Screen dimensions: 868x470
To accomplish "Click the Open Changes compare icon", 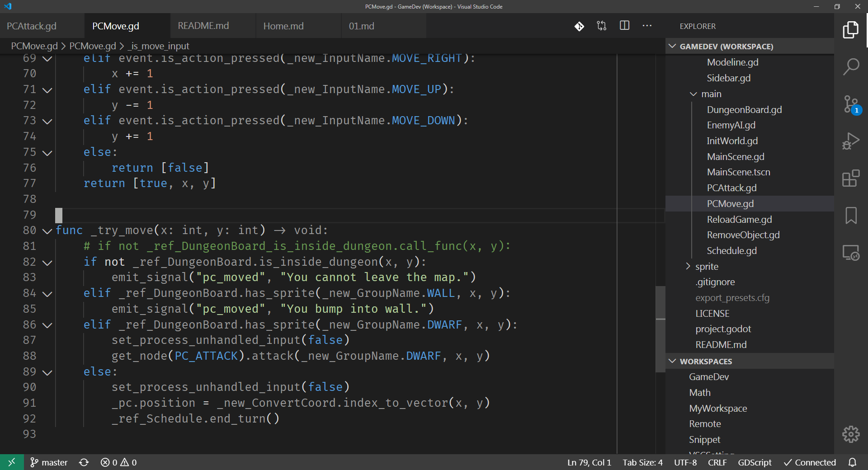I will (602, 26).
